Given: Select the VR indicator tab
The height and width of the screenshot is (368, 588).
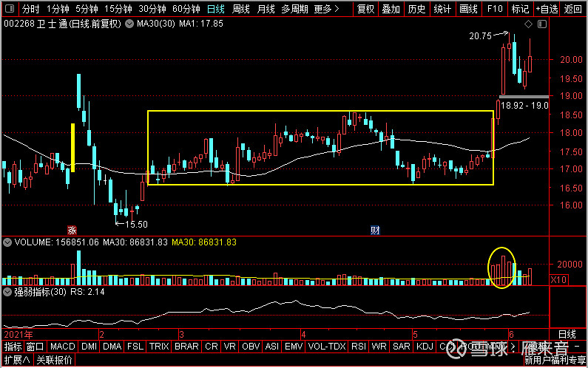Looking at the screenshot, I should pyautogui.click(x=229, y=347).
